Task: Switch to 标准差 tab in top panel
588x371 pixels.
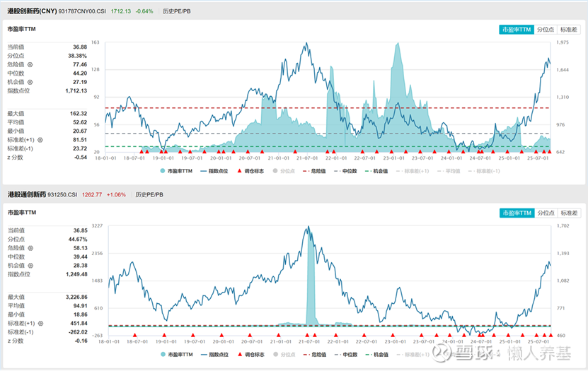Action: point(568,30)
